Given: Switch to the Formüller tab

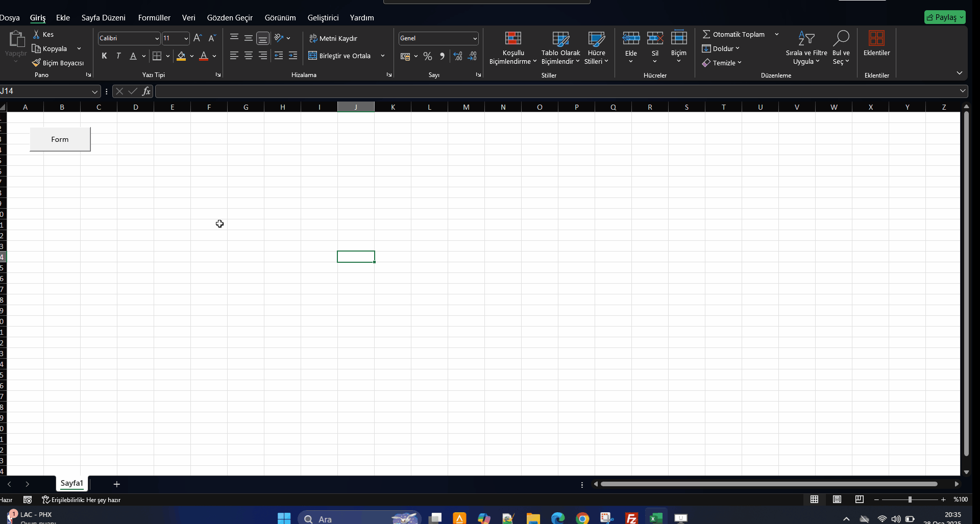Looking at the screenshot, I should click(x=154, y=17).
